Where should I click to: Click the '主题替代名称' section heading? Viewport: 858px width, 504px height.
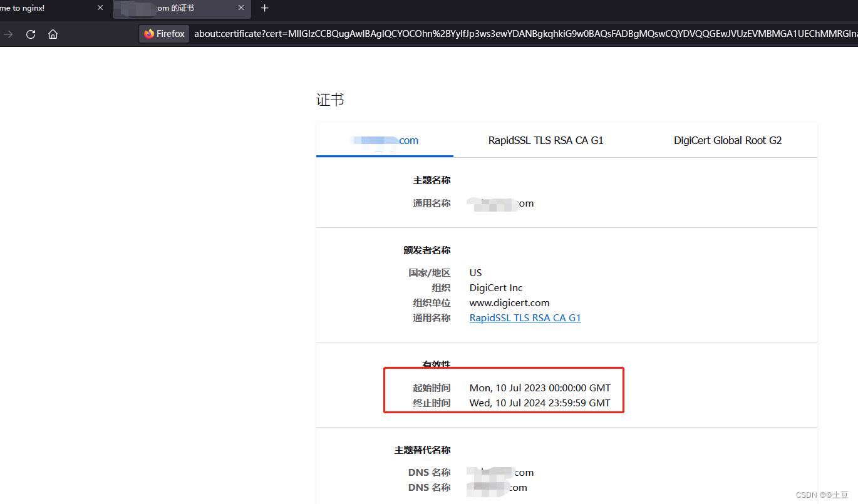pyautogui.click(x=422, y=450)
